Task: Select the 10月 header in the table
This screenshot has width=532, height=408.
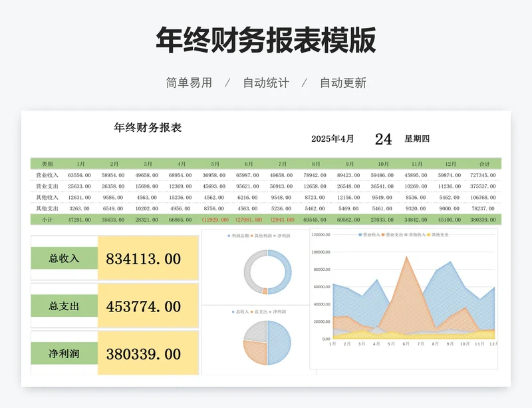Action: tap(383, 164)
